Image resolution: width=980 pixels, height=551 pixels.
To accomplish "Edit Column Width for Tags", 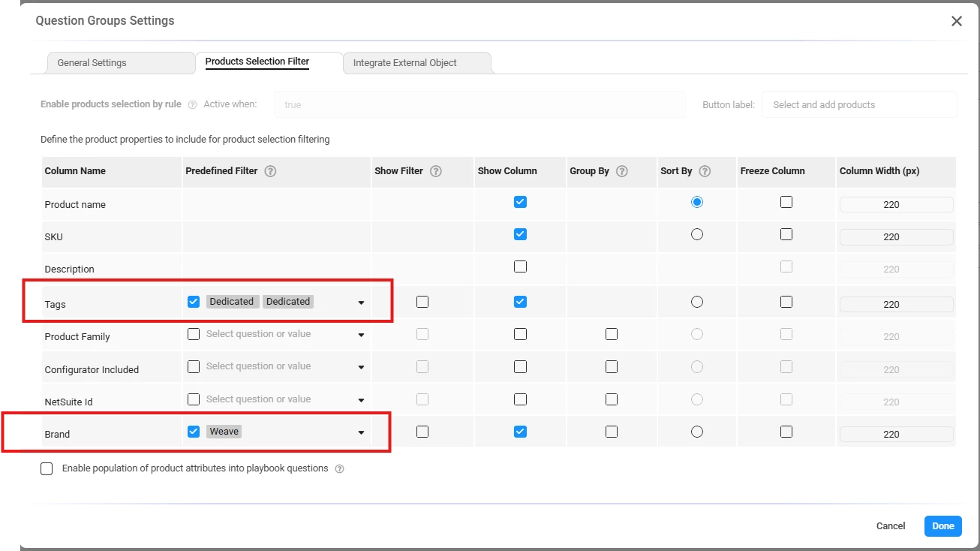I will 896,304.
